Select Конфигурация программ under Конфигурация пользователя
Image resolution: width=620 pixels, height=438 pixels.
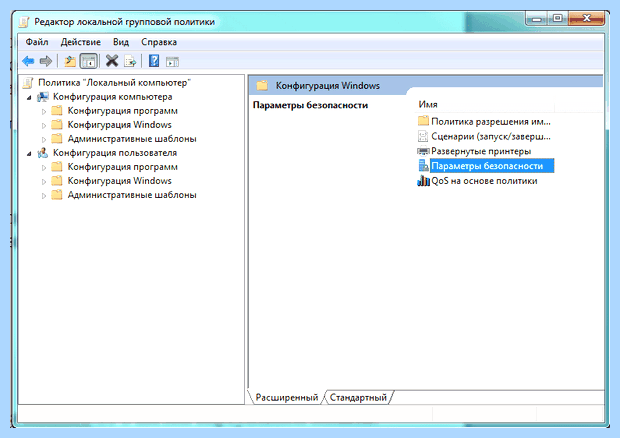pos(123,167)
